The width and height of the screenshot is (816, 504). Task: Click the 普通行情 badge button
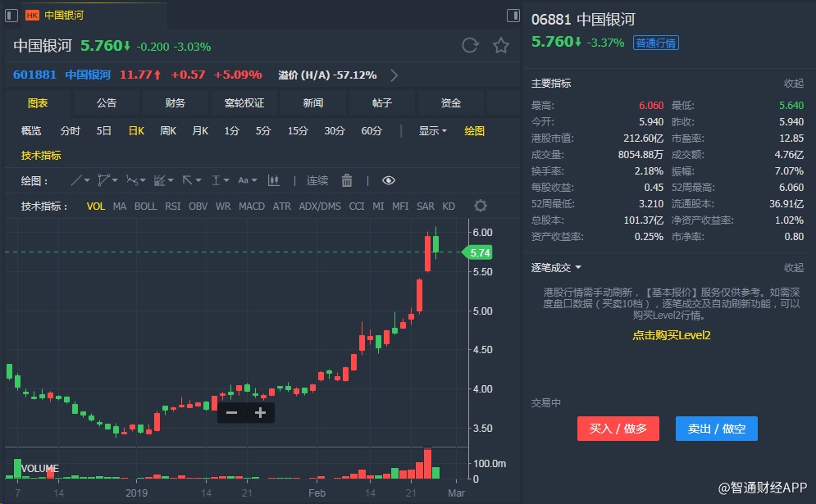click(656, 43)
